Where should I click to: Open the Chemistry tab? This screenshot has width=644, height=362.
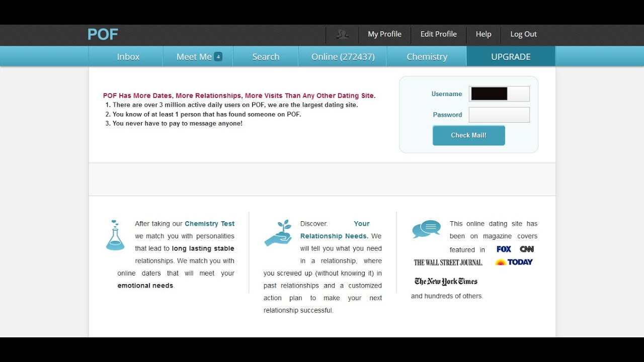point(427,56)
